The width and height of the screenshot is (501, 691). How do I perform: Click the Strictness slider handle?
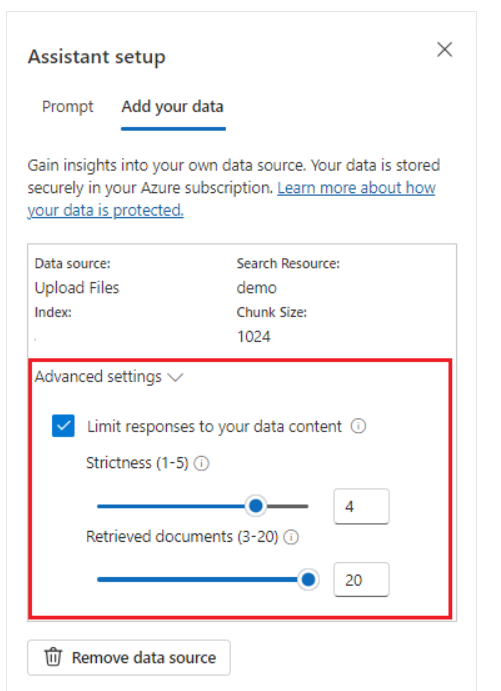(256, 506)
